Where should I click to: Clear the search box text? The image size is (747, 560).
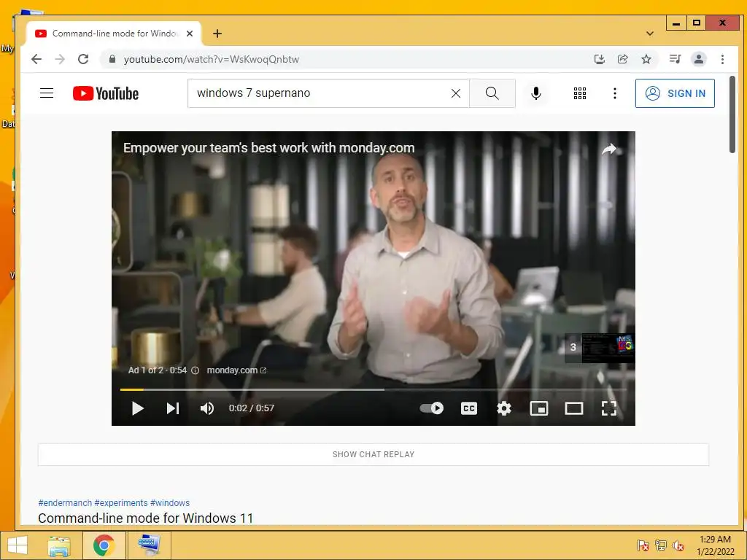(x=456, y=93)
